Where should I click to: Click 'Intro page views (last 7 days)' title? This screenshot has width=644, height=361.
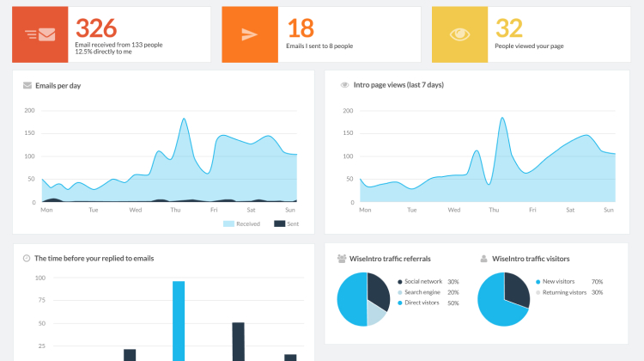click(x=398, y=85)
